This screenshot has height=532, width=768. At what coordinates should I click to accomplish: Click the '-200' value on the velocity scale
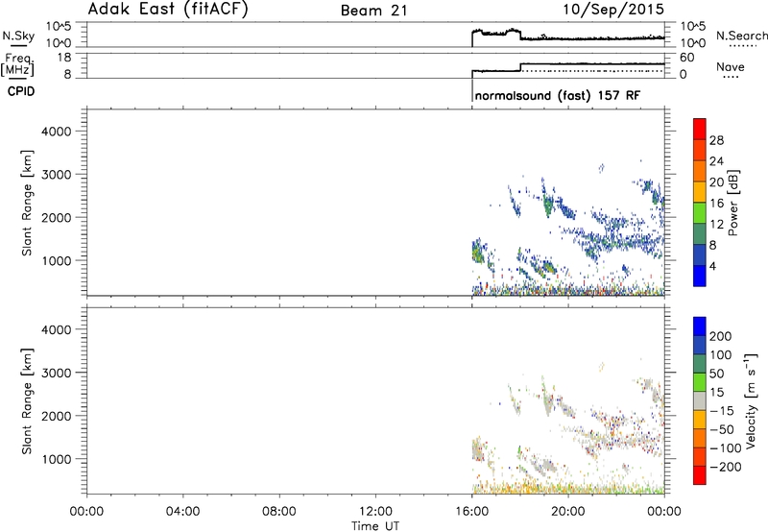click(x=726, y=467)
